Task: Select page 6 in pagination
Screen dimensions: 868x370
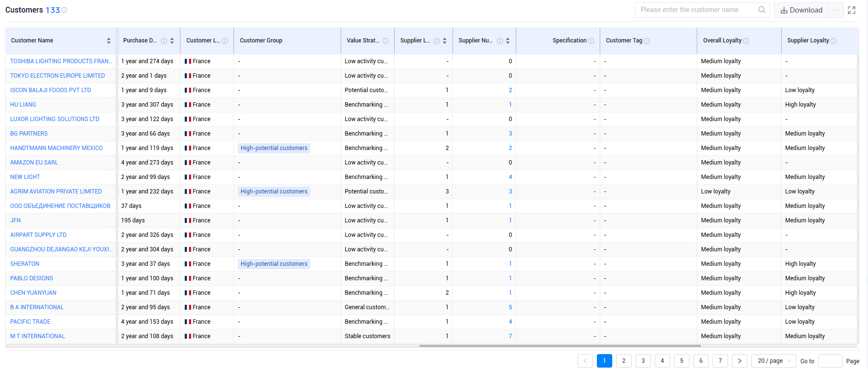Action: [701, 361]
